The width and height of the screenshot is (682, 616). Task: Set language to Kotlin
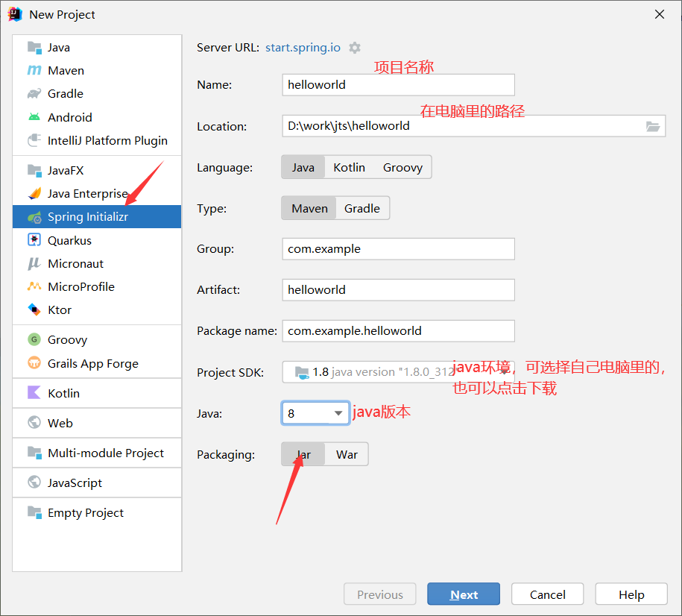point(350,167)
